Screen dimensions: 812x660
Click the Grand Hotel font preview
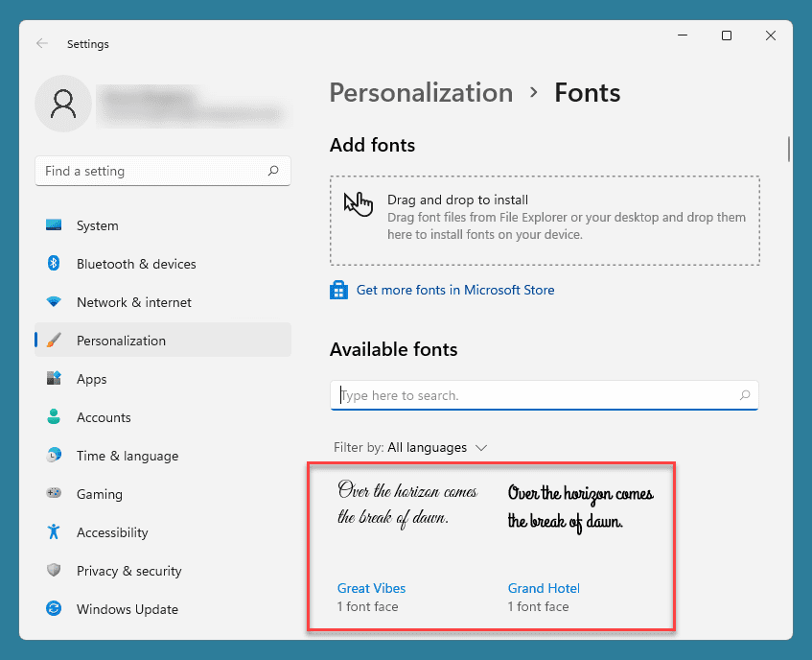tap(581, 508)
